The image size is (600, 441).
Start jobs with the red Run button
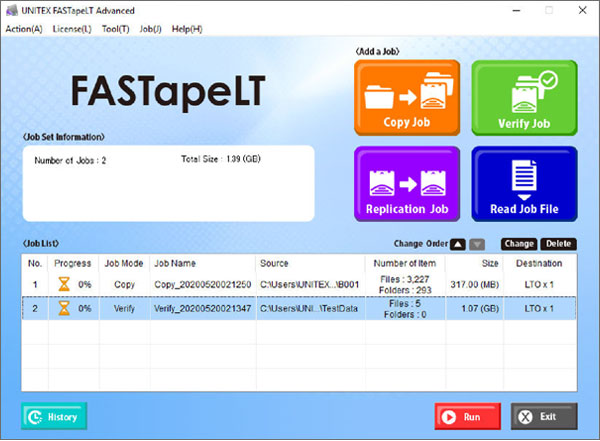[x=467, y=417]
